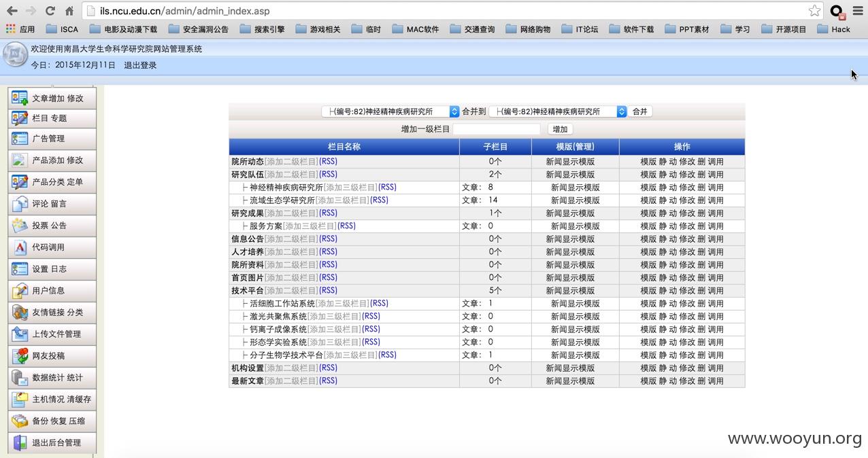Click the 产品添加 修改 sidebar icon
Image resolution: width=868 pixels, height=458 pixels.
pyautogui.click(x=20, y=160)
